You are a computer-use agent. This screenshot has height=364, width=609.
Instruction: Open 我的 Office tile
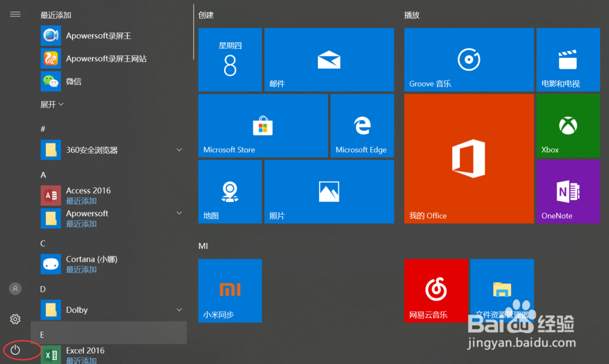469,158
